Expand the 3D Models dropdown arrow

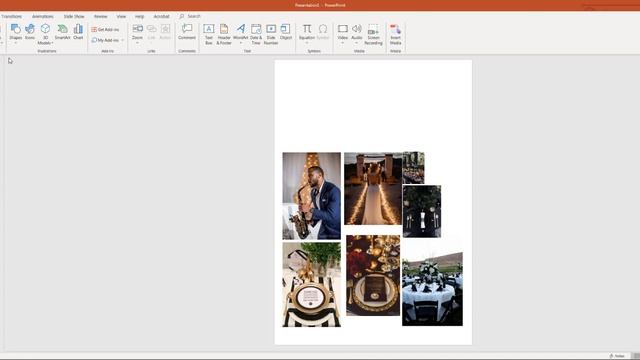pos(52,43)
